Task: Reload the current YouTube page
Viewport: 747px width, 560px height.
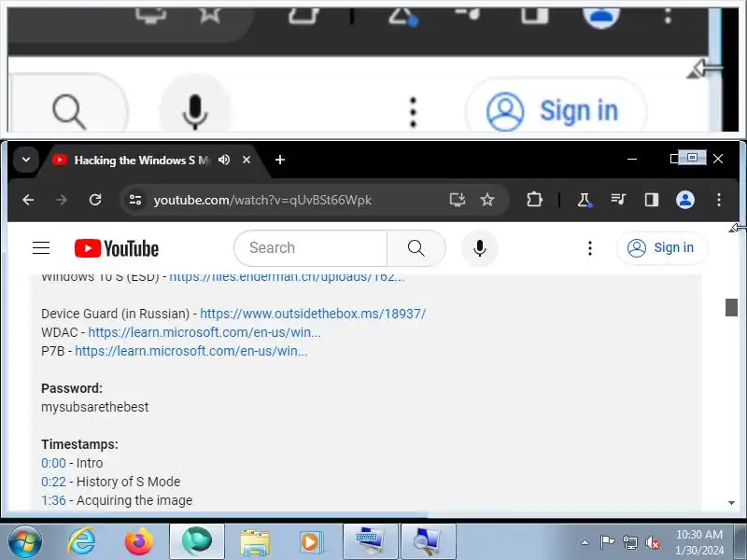Action: (95, 200)
